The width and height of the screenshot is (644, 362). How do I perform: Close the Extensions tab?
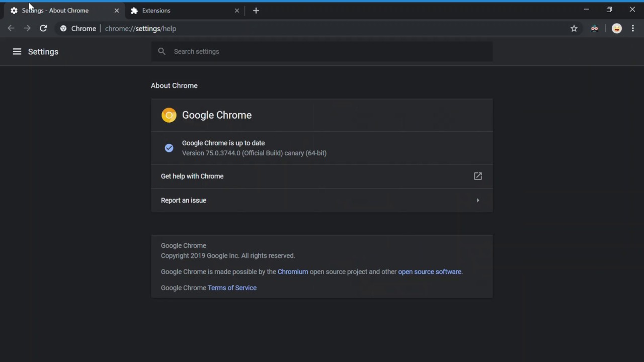pos(237,11)
